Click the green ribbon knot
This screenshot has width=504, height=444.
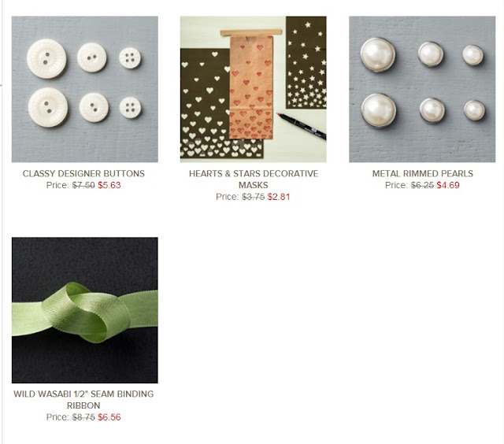tap(86, 313)
